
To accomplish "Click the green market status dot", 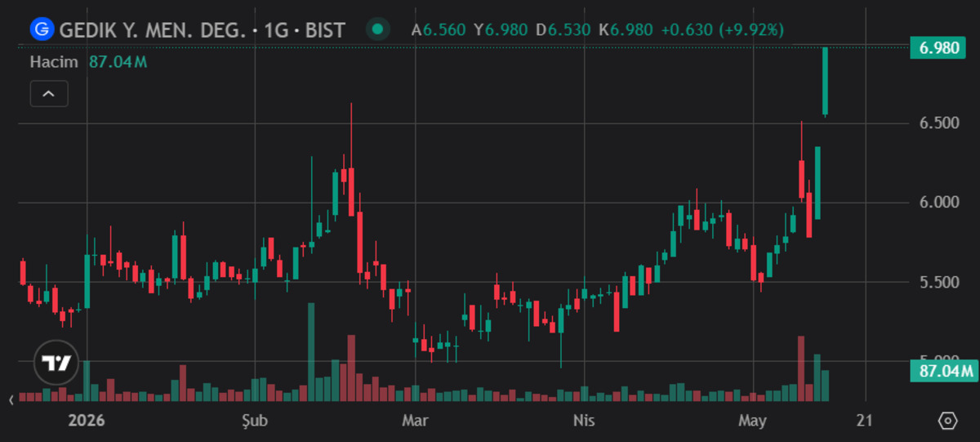I will point(376,30).
